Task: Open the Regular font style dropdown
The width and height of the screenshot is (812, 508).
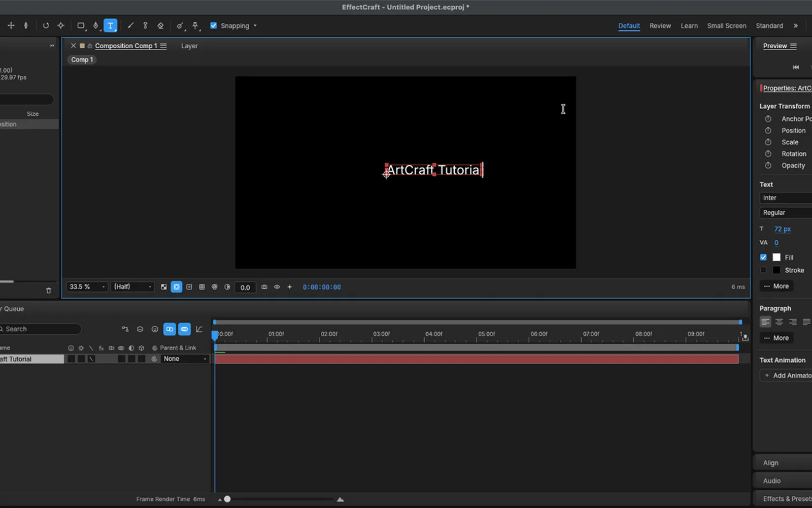Action: [786, 213]
